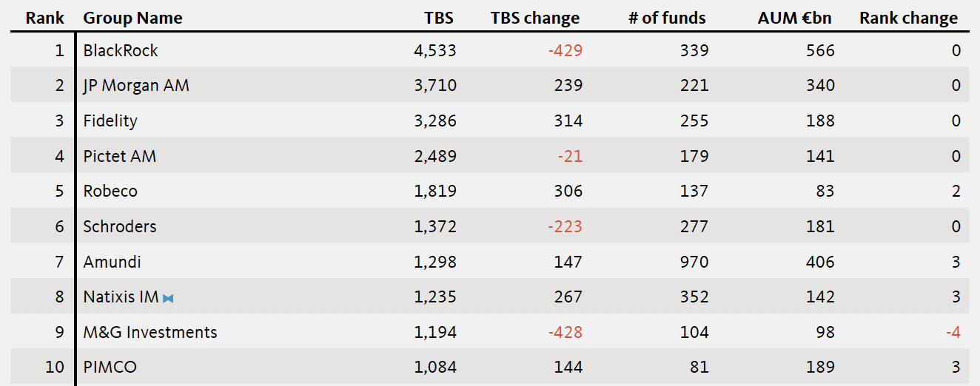This screenshot has height=386, width=980.
Task: Select the Schroders group name
Action: coord(120,226)
